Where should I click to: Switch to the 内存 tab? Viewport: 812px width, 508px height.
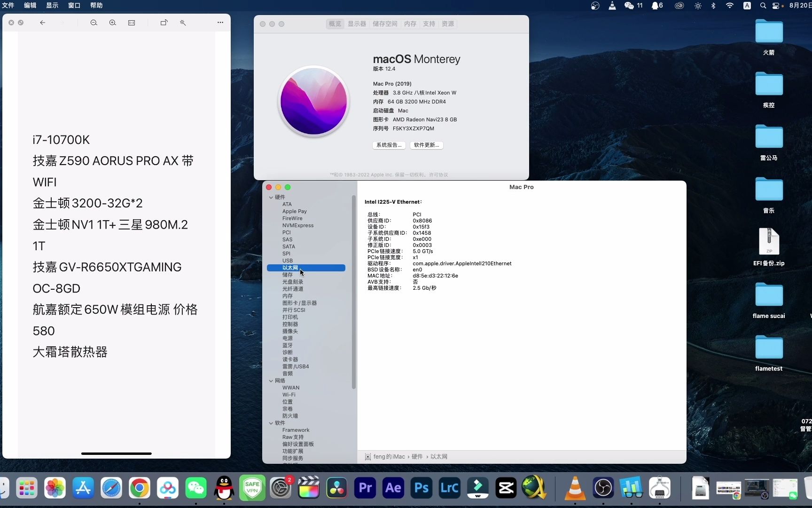(410, 24)
